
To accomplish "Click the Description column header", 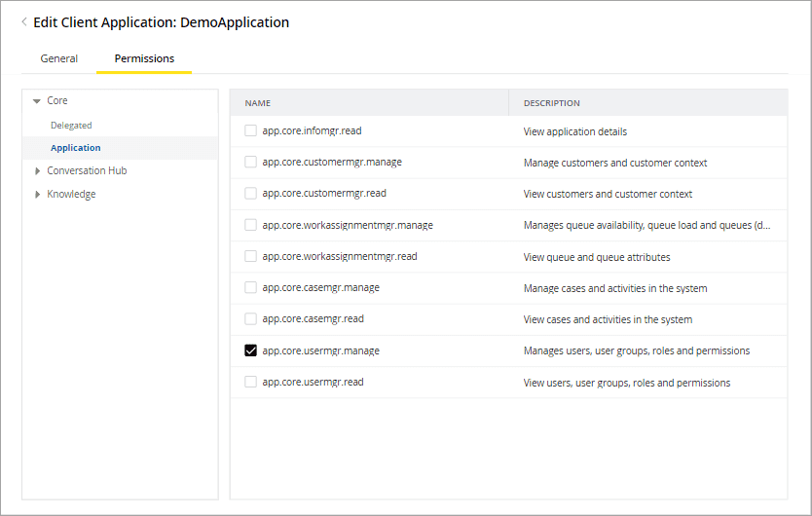I will click(x=552, y=103).
